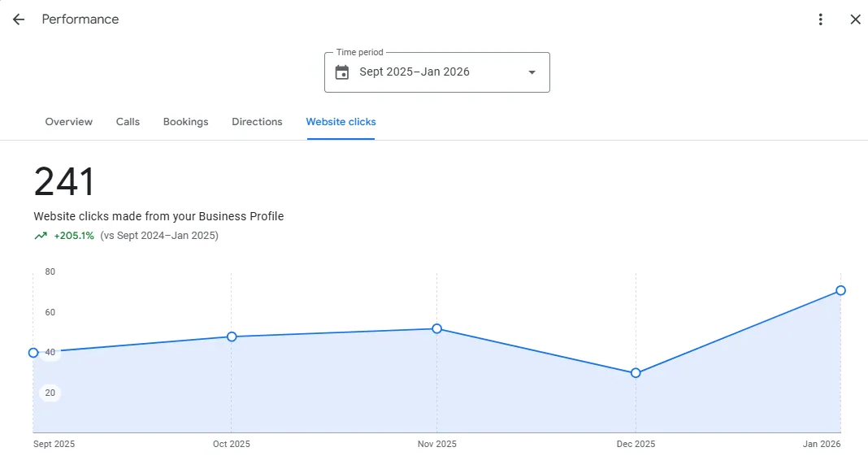Viewport: 868px width, 469px height.
Task: Click the Dec 2025 data point on chart
Action: pos(636,373)
